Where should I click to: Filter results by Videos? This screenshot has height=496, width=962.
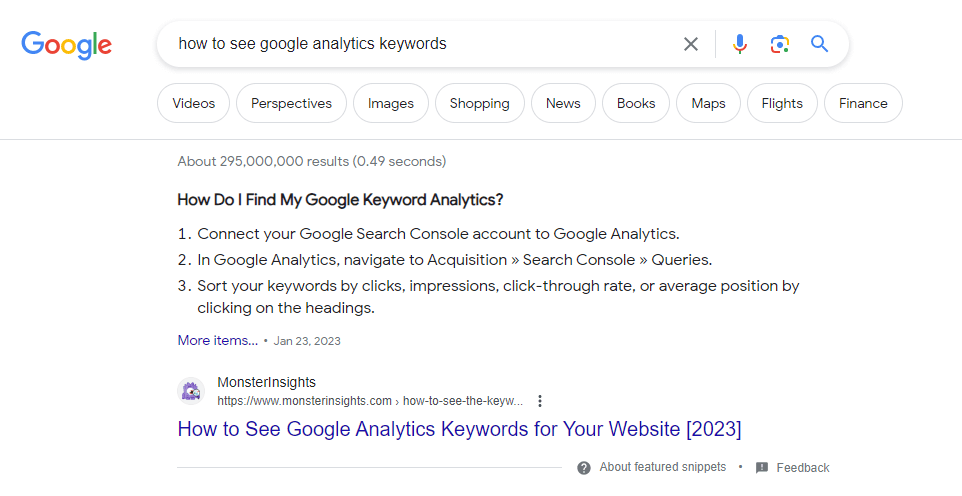[193, 103]
